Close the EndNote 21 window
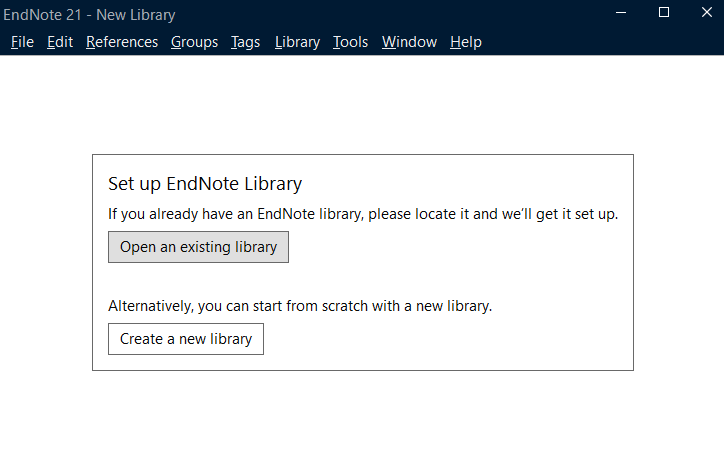 705,12
